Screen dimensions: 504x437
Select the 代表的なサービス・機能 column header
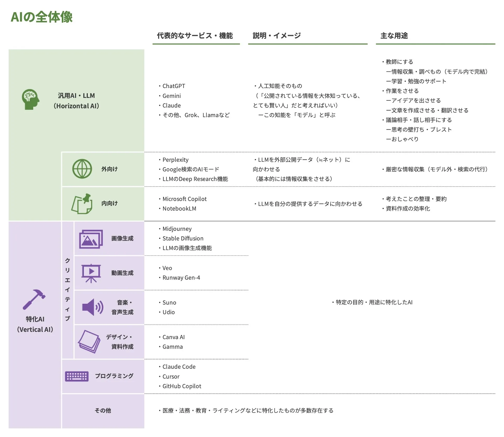tap(195, 36)
